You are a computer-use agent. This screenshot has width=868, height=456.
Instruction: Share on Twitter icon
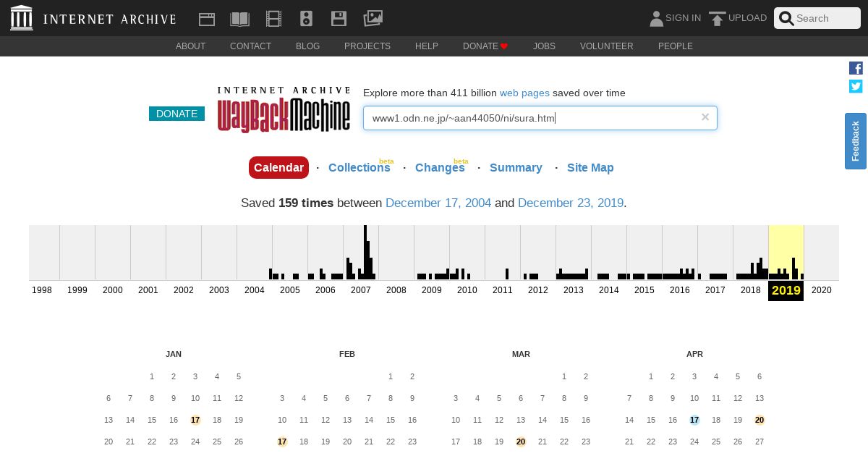[856, 86]
